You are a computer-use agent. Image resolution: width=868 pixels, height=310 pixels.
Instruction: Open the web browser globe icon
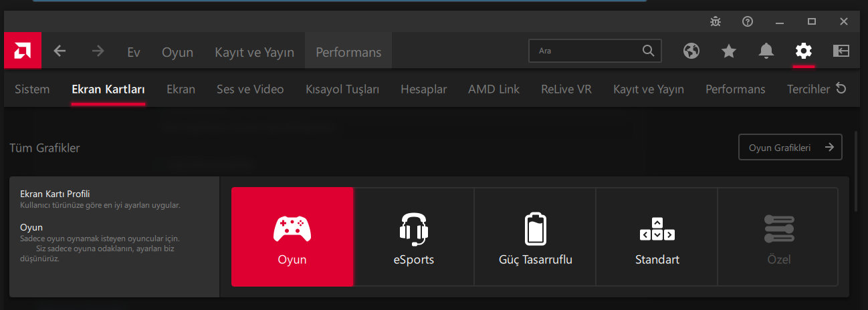pos(691,51)
